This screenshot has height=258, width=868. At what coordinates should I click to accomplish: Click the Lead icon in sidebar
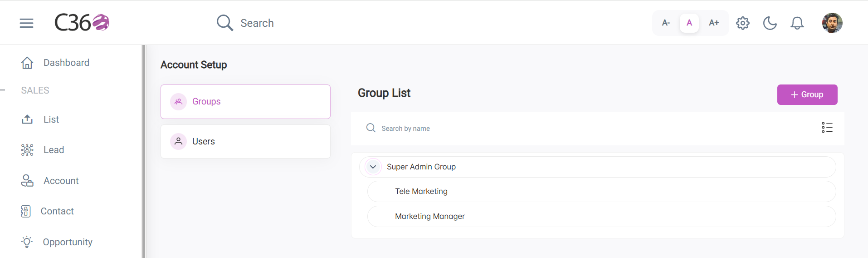tap(27, 150)
